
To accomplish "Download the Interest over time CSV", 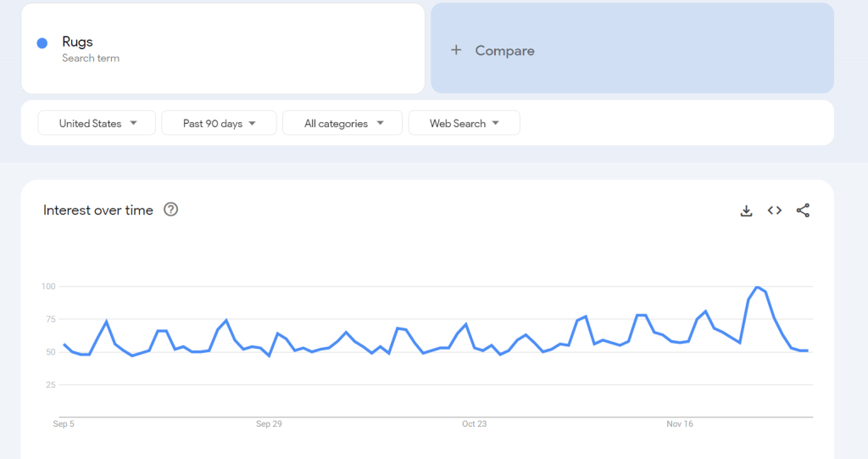I will [x=746, y=210].
